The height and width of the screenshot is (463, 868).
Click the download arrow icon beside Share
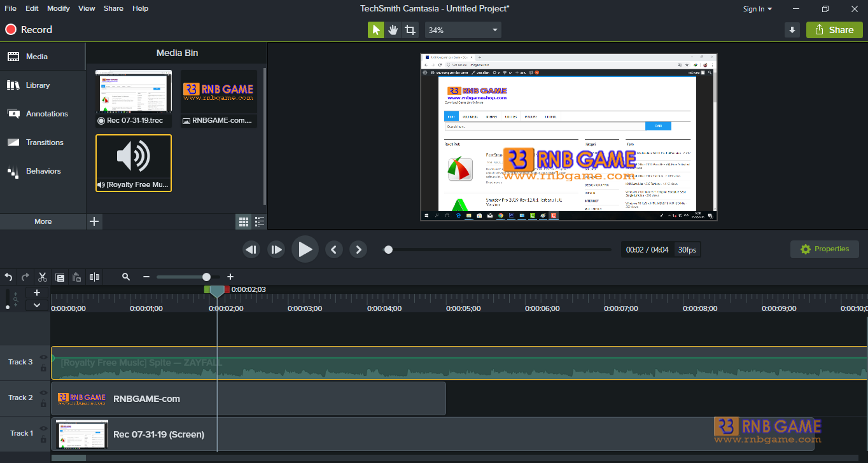(x=792, y=30)
